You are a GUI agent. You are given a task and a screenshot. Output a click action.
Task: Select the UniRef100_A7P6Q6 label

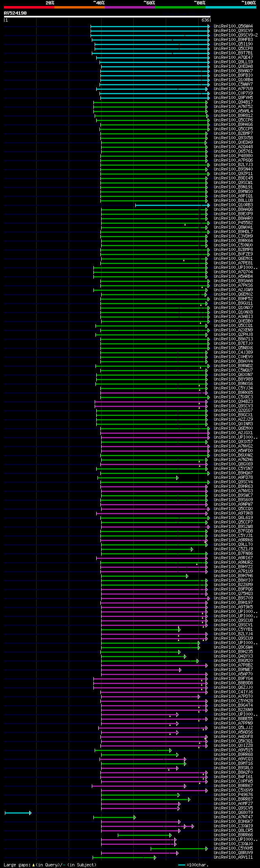tap(233, 160)
